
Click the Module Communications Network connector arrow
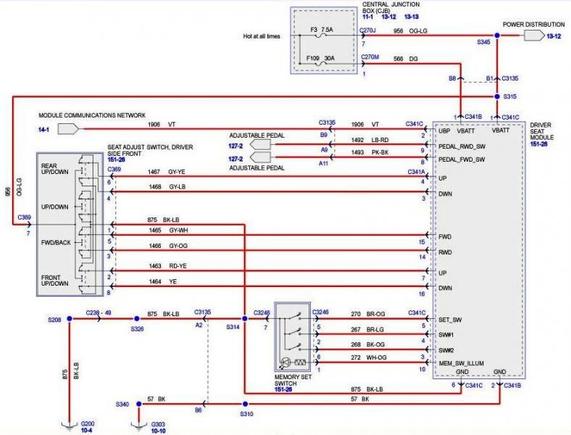click(x=68, y=129)
